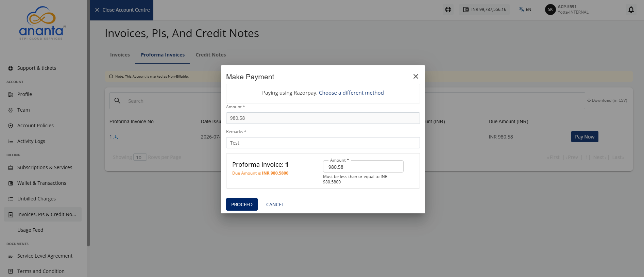Open the SK user avatar menu
The width and height of the screenshot is (644, 277).
pyautogui.click(x=550, y=10)
